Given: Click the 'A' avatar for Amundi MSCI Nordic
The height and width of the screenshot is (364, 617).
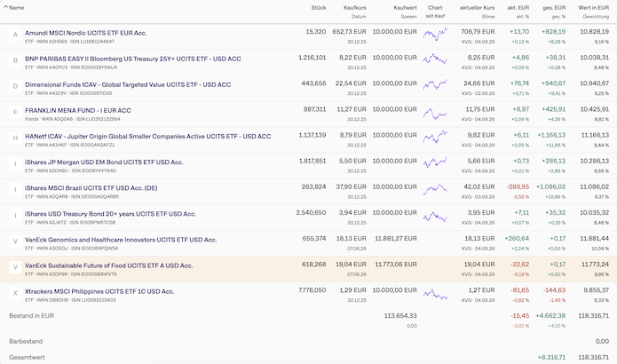Looking at the screenshot, I should tap(15, 35).
